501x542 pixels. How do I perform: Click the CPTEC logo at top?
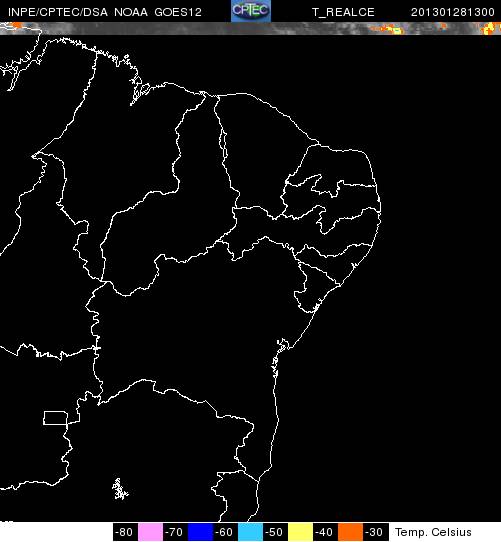[x=251, y=11]
